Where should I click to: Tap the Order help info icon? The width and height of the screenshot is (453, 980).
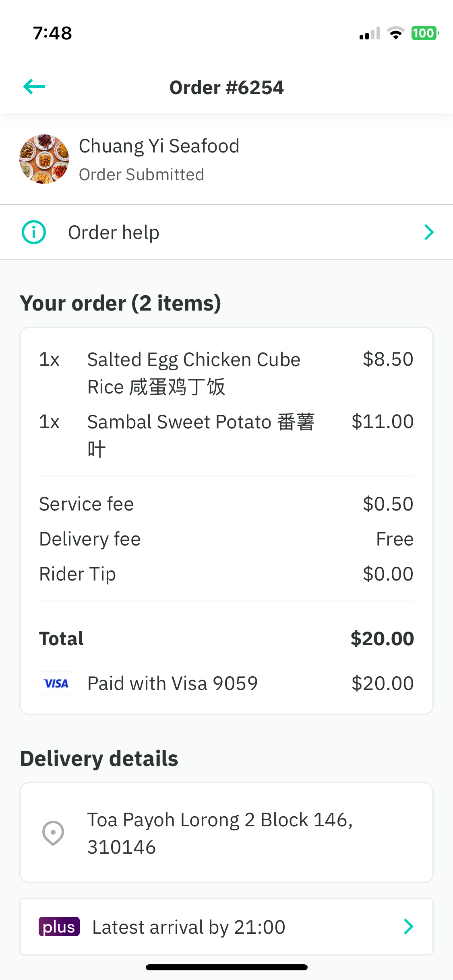tap(34, 232)
